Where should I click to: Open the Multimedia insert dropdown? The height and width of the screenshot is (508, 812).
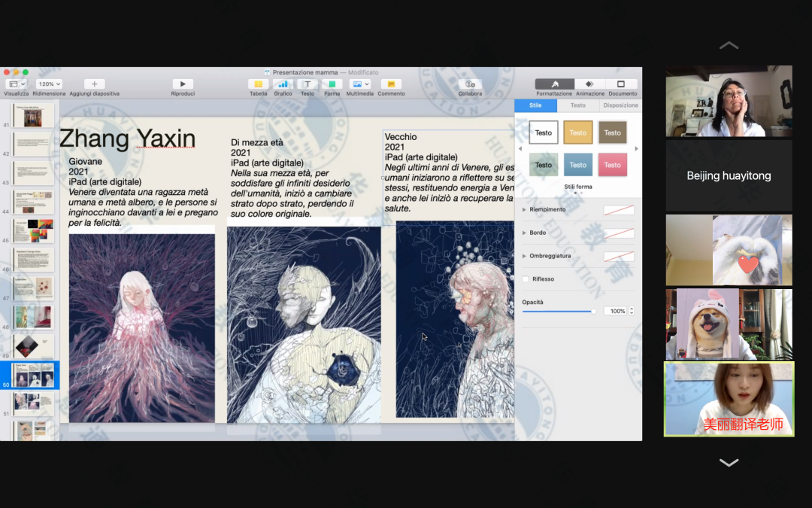click(x=360, y=84)
